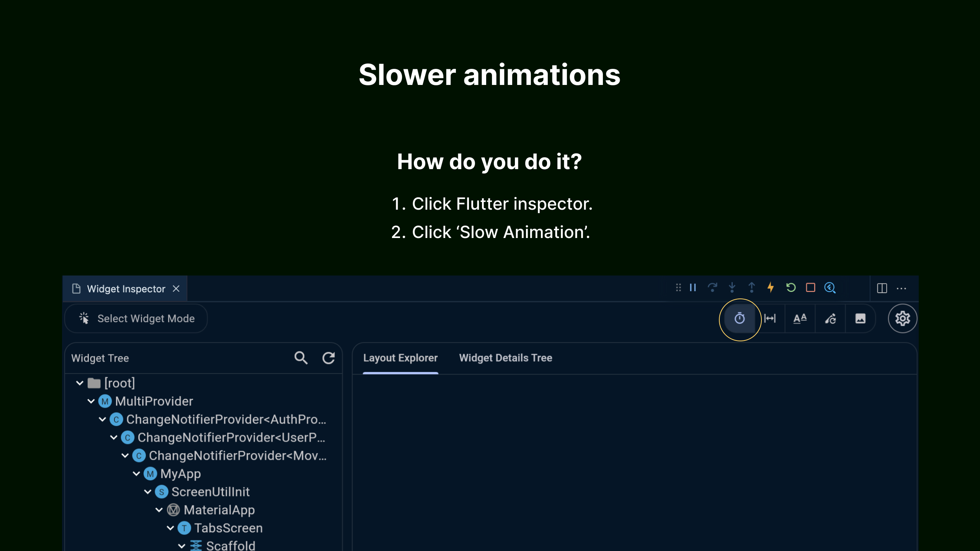Open the Layout Explorer tab

tap(400, 358)
